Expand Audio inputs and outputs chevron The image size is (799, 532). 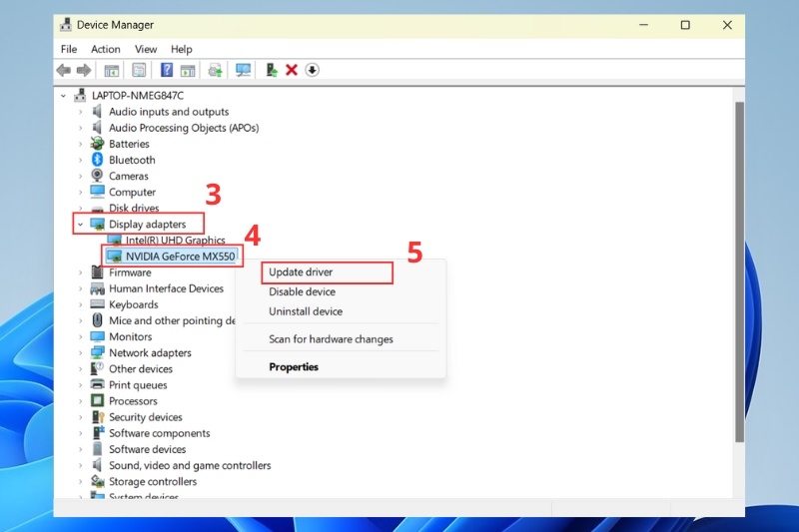click(80, 112)
